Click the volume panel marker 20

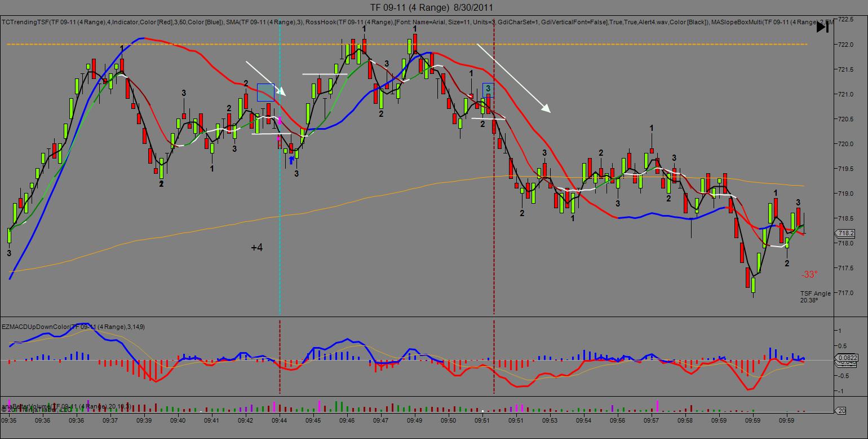[842, 411]
